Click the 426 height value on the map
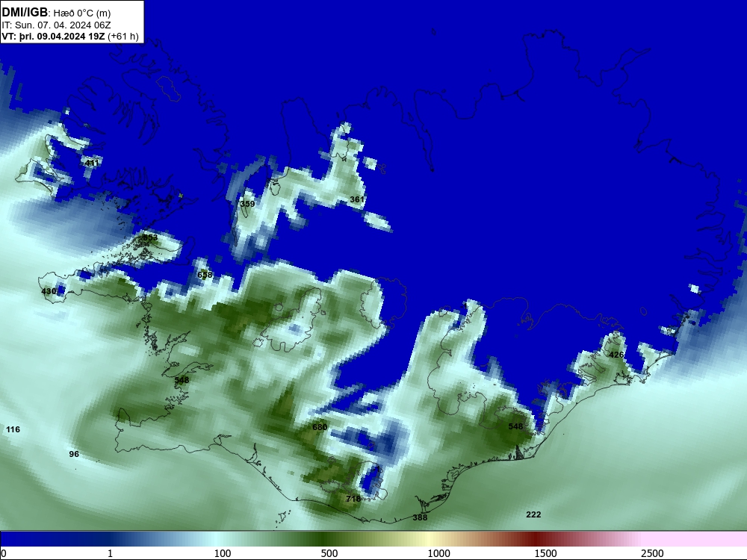Image resolution: width=747 pixels, height=560 pixels. pyautogui.click(x=616, y=355)
